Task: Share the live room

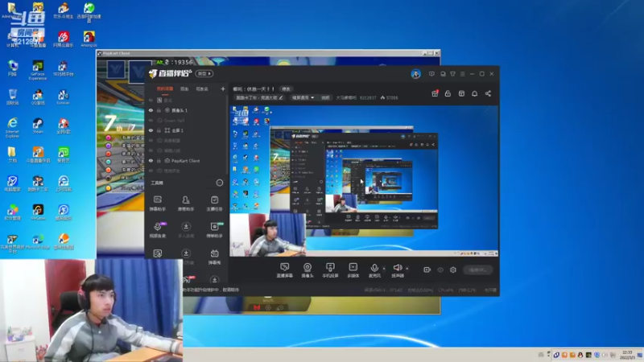Action: point(488,93)
